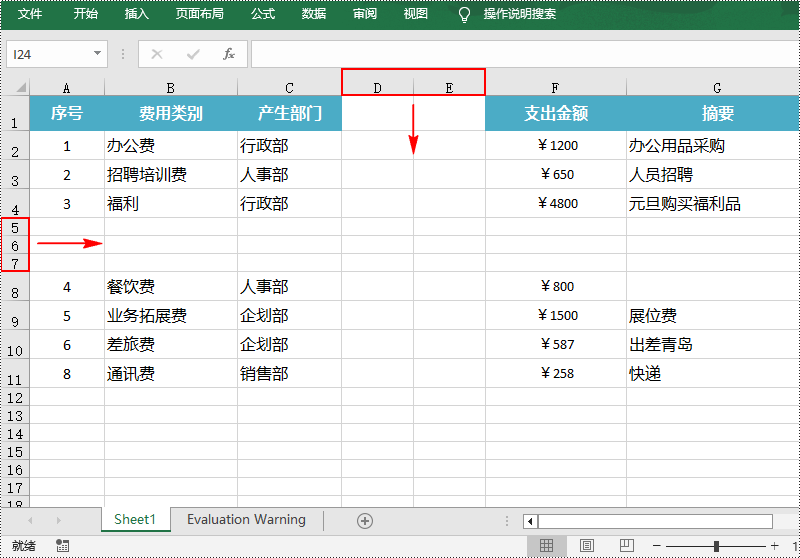Select the 差旅费 cell
The height and width of the screenshot is (558, 800).
pyautogui.click(x=171, y=345)
